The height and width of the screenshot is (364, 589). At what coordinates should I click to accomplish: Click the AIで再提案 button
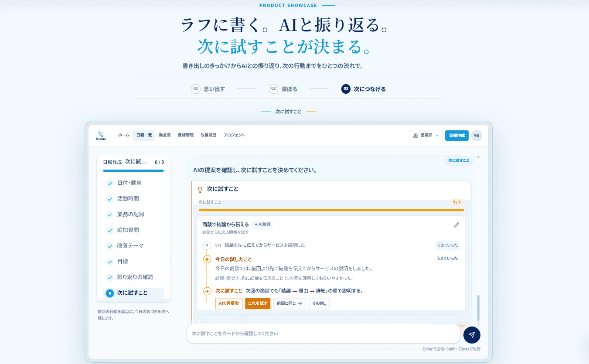(229, 303)
